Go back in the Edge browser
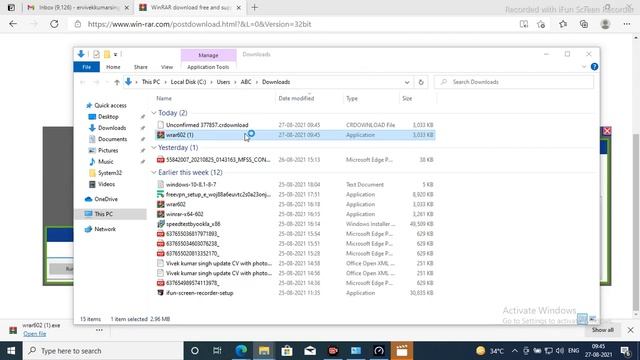Screen dimensions: 640x360 (x=13, y=24)
